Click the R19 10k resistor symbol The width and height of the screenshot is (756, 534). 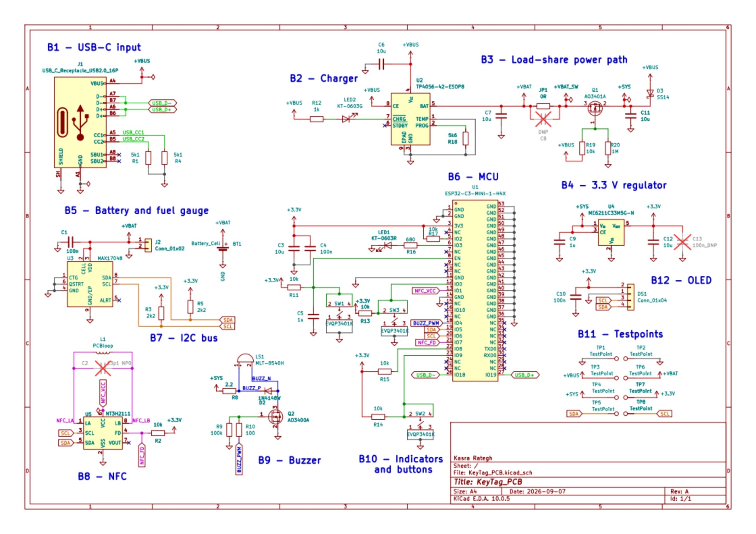tap(582, 148)
